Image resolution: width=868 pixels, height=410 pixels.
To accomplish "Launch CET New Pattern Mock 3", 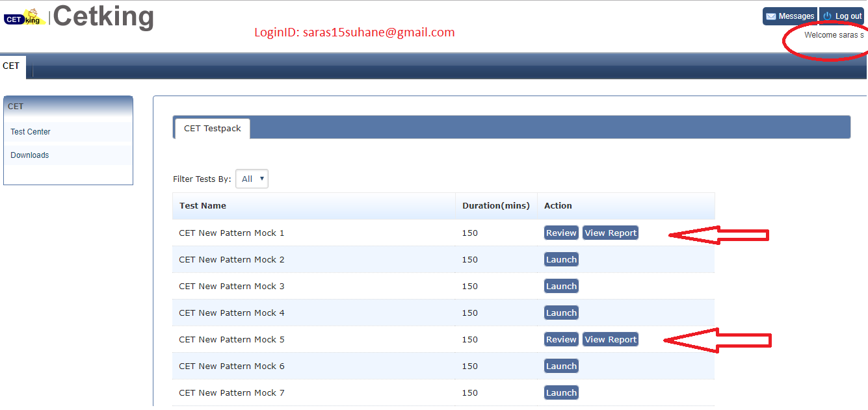I will [561, 287].
